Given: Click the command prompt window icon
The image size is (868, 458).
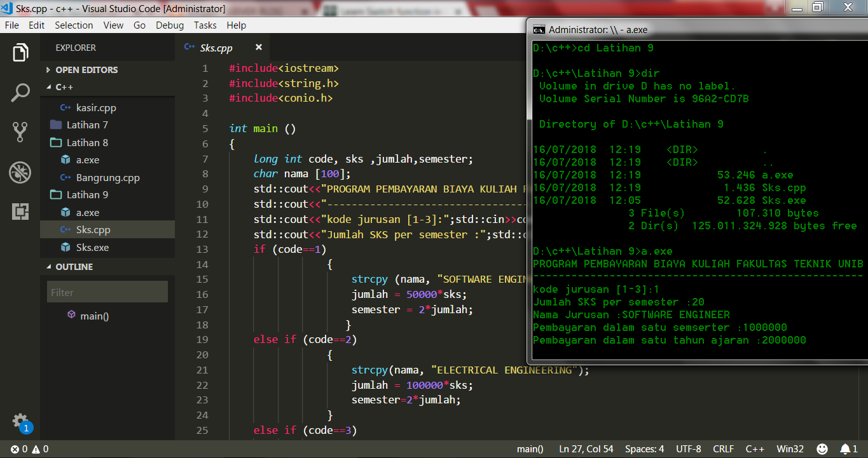Looking at the screenshot, I should (x=538, y=29).
